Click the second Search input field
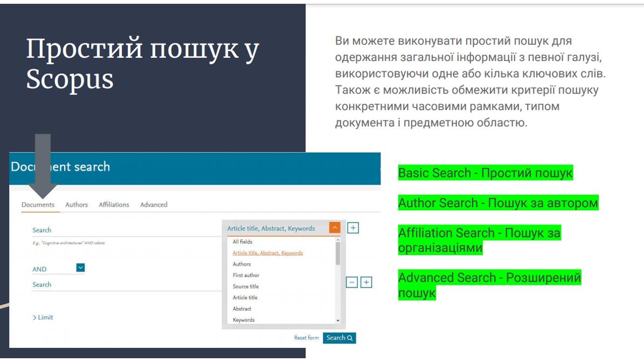Viewport: 644px width, 362px height. pos(127,285)
